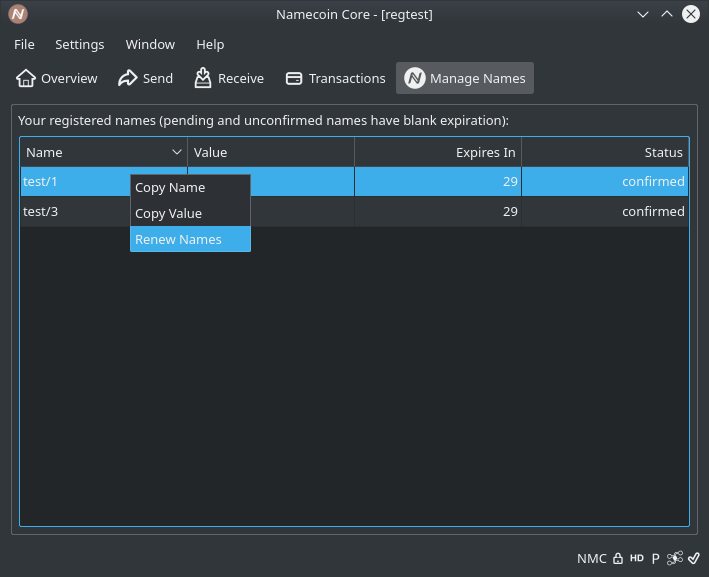Switch to the Send tab label

coord(158,79)
